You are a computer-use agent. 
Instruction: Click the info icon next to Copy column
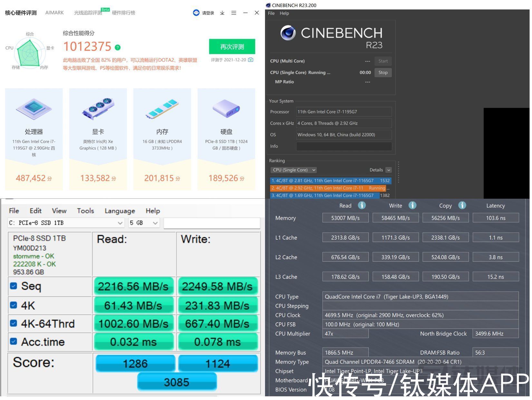point(462,205)
